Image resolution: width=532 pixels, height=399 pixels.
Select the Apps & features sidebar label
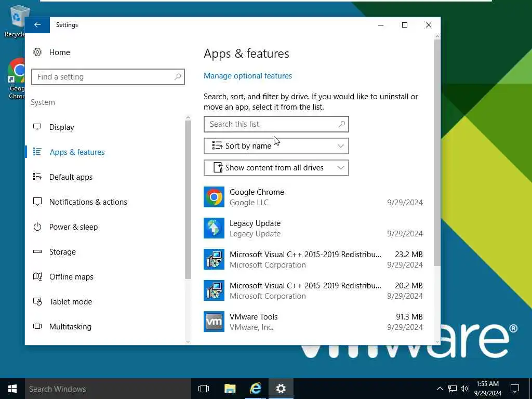click(77, 152)
